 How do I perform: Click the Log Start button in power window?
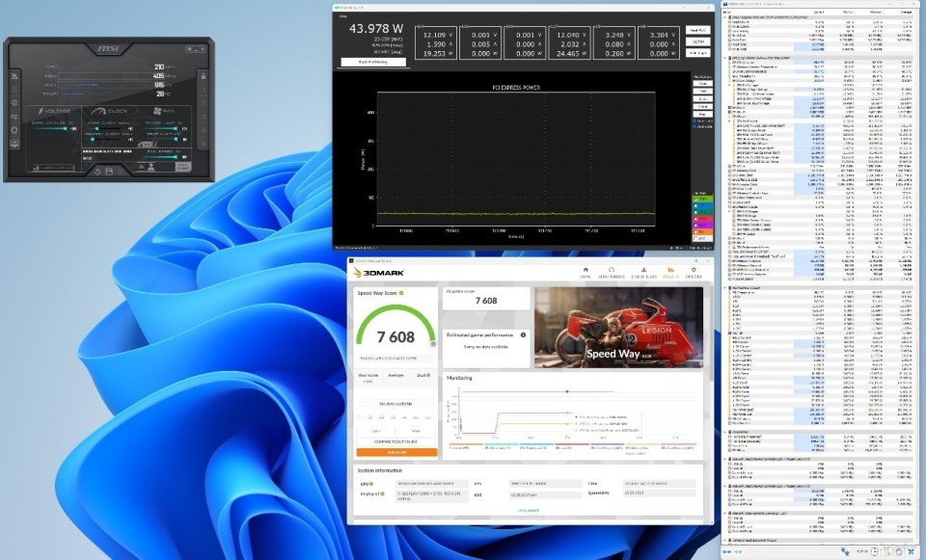click(x=698, y=41)
